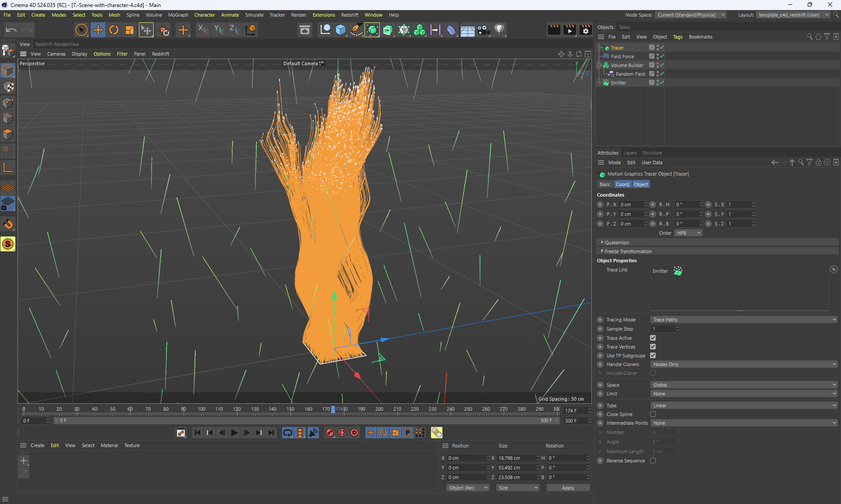Open the Handle Cloners dropdown
841x504 pixels.
pyautogui.click(x=744, y=364)
